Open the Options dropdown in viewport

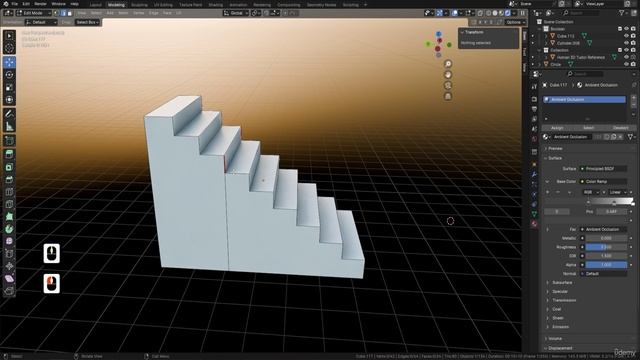(x=516, y=22)
